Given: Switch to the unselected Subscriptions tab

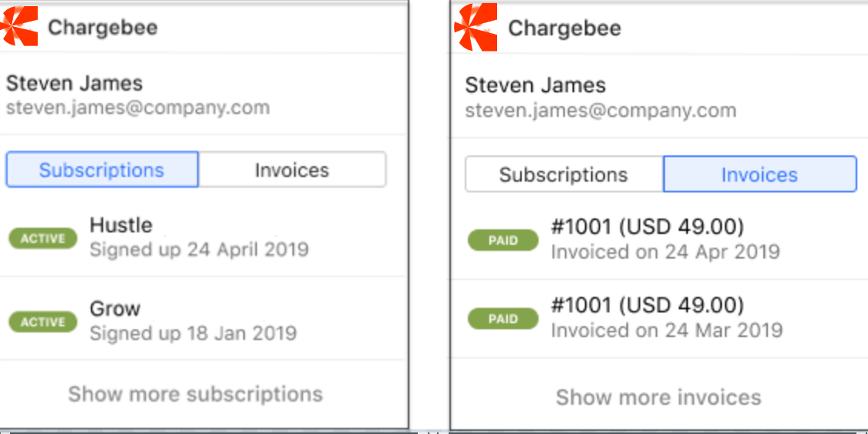Looking at the screenshot, I should point(563,175).
